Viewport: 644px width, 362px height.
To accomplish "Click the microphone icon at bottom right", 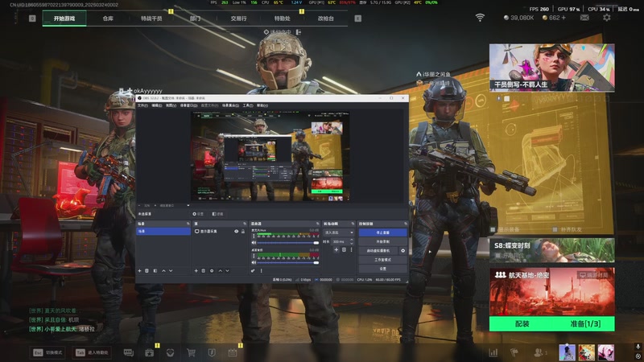I will (638, 347).
